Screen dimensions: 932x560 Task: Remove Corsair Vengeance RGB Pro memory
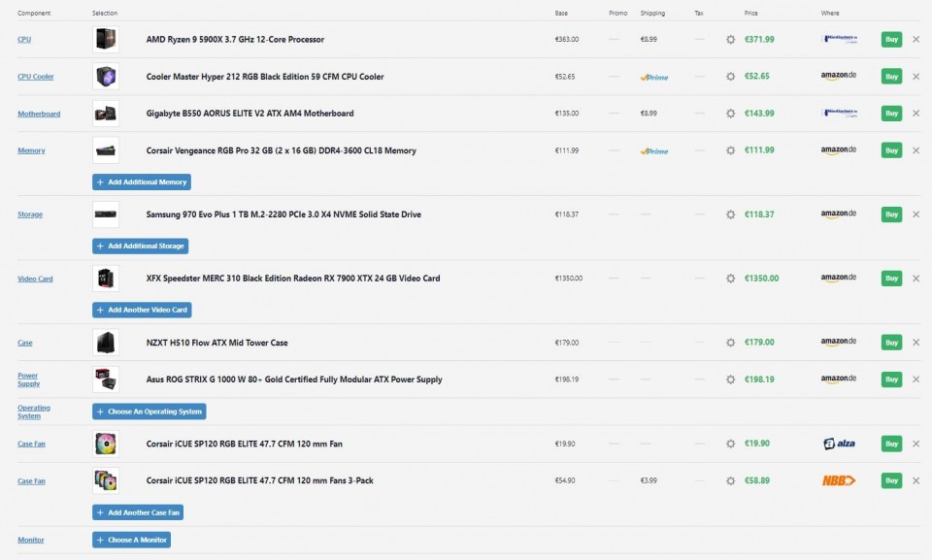pyautogui.click(x=915, y=150)
